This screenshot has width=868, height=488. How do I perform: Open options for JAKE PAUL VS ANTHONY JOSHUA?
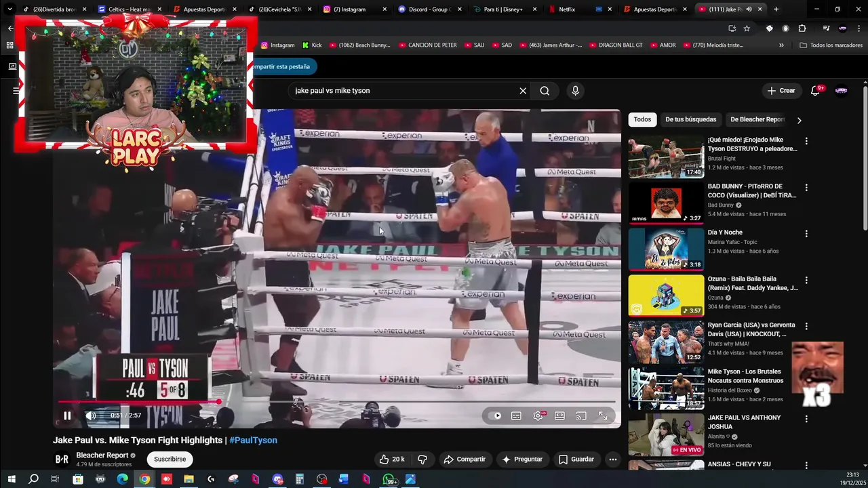(806, 419)
